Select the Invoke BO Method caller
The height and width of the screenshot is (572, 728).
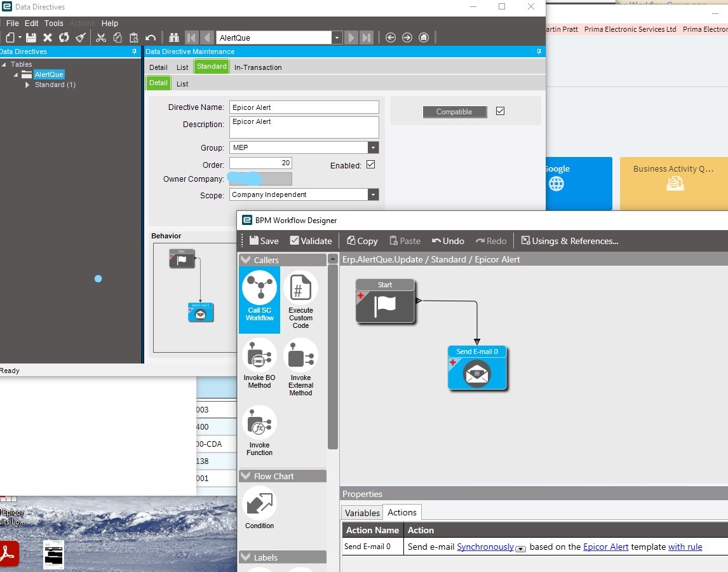point(260,364)
